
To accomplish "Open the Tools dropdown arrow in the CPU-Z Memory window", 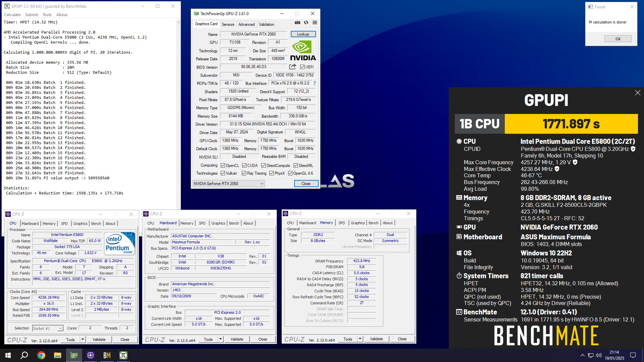I will pos(360,339).
